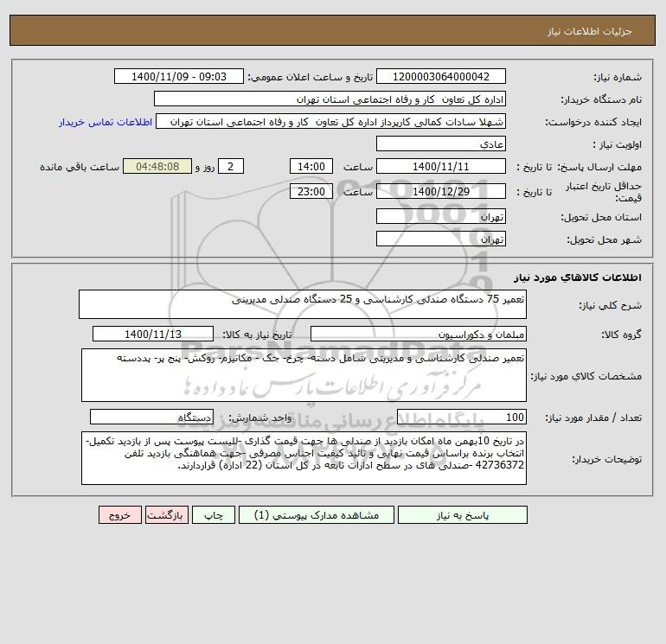This screenshot has height=644, width=666.
Task: Click the label تعداد / مقدار مورد نیاز
Action: click(593, 418)
